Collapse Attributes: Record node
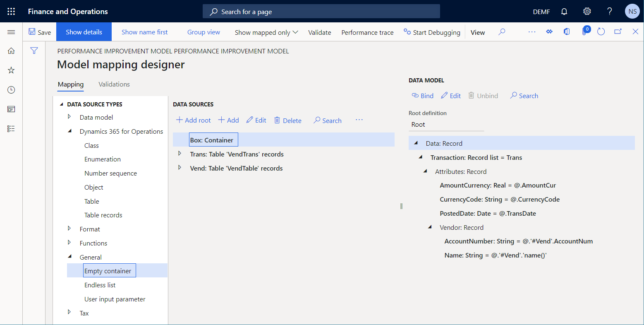Viewport: 644px width, 325px height. 425,171
